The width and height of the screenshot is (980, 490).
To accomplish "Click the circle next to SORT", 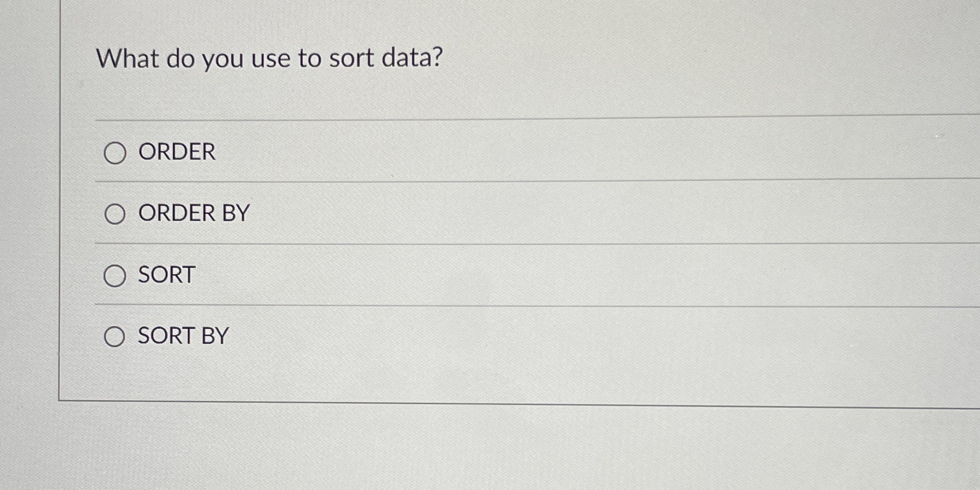I will (x=115, y=275).
